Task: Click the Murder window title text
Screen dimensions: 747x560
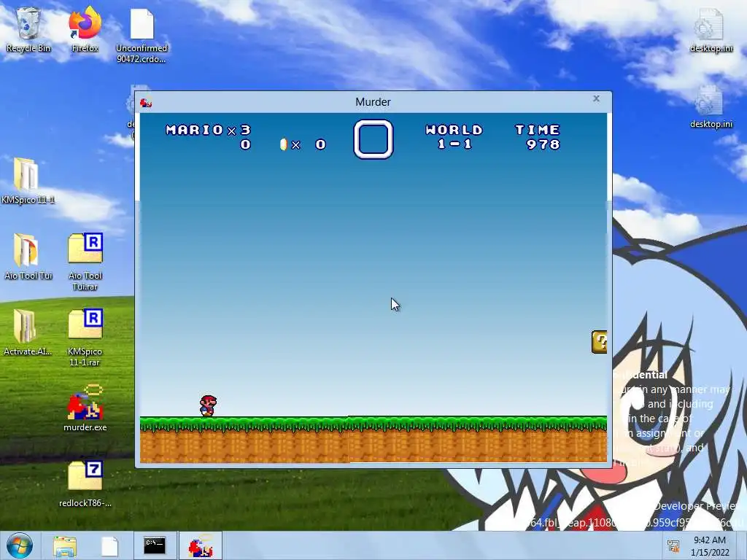Action: coord(373,102)
